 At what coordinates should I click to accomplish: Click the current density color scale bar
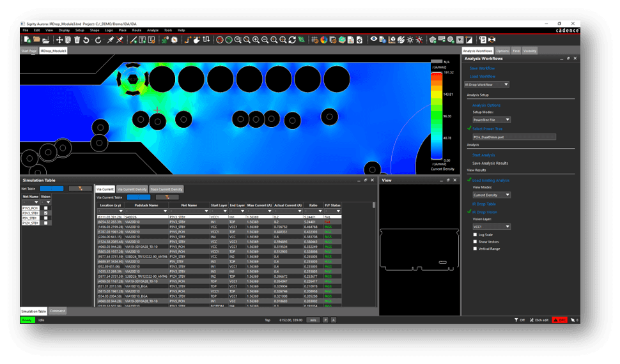tap(437, 116)
